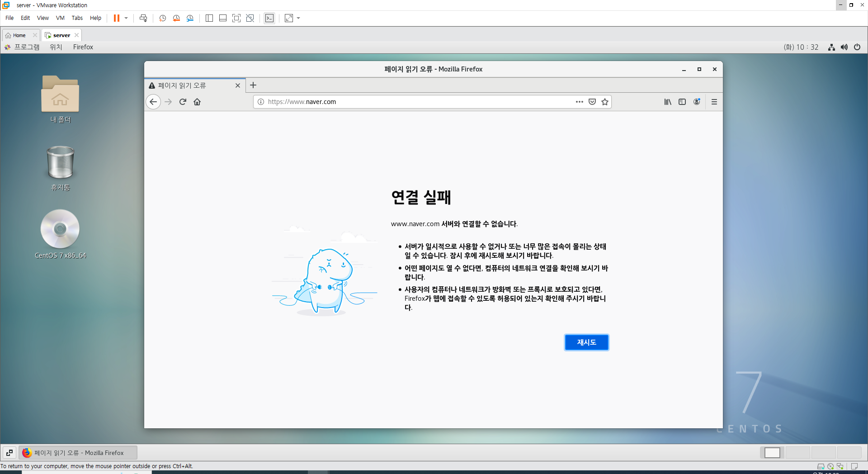Select the first workspace in workspace switcher
The image size is (868, 474).
tap(772, 452)
